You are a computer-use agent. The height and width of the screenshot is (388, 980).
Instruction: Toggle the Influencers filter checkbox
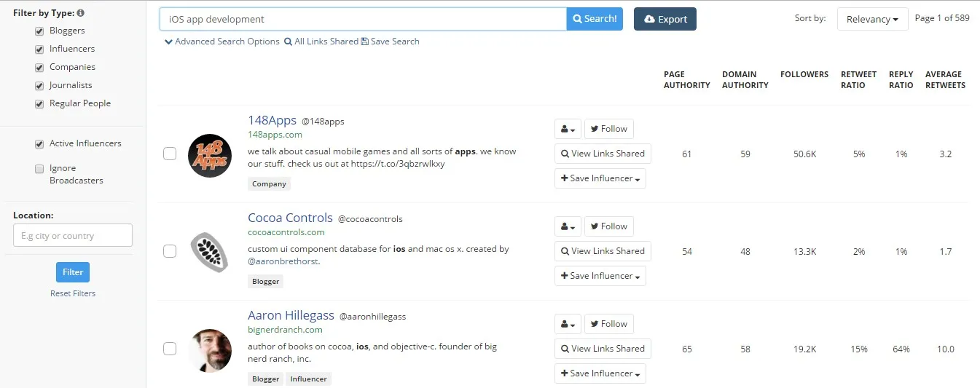pos(39,50)
